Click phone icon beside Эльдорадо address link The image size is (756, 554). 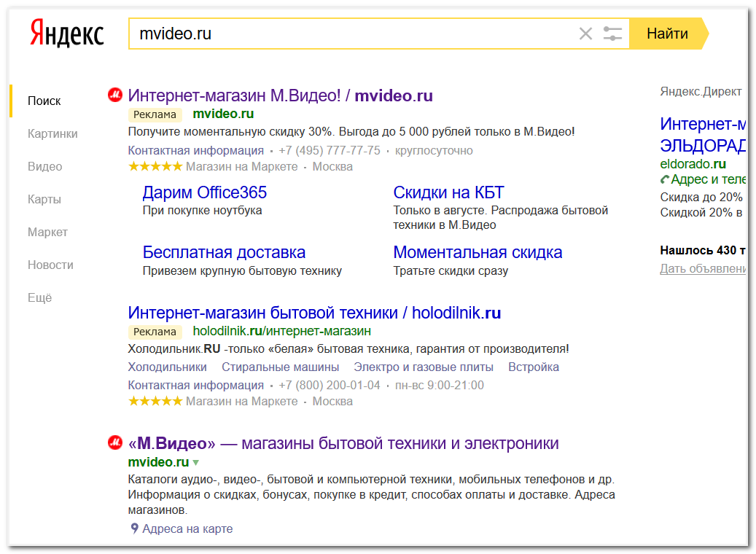pos(664,179)
